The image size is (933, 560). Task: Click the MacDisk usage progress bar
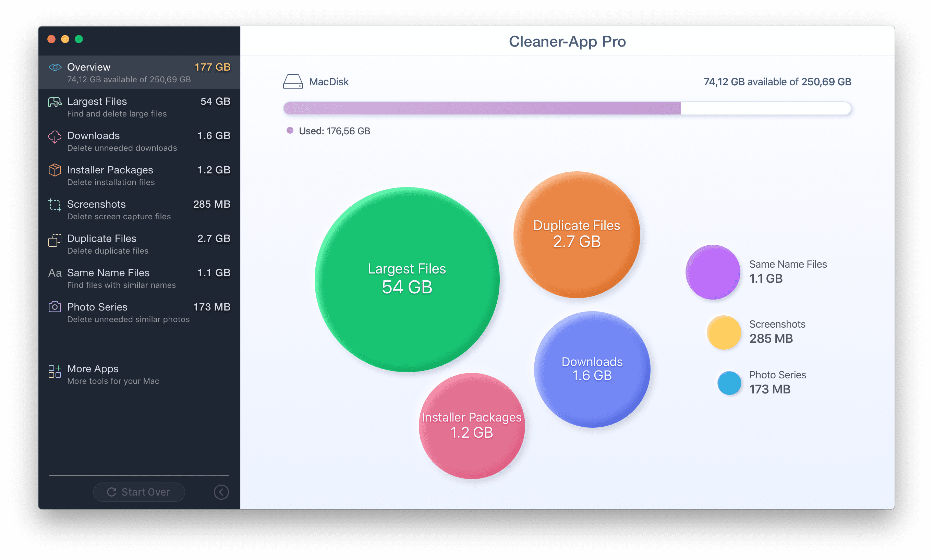click(567, 108)
